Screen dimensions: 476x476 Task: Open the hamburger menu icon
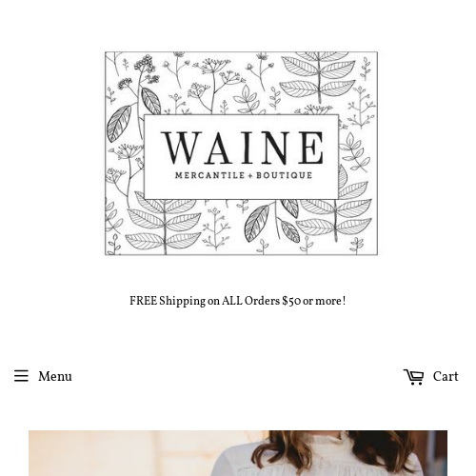point(21,376)
